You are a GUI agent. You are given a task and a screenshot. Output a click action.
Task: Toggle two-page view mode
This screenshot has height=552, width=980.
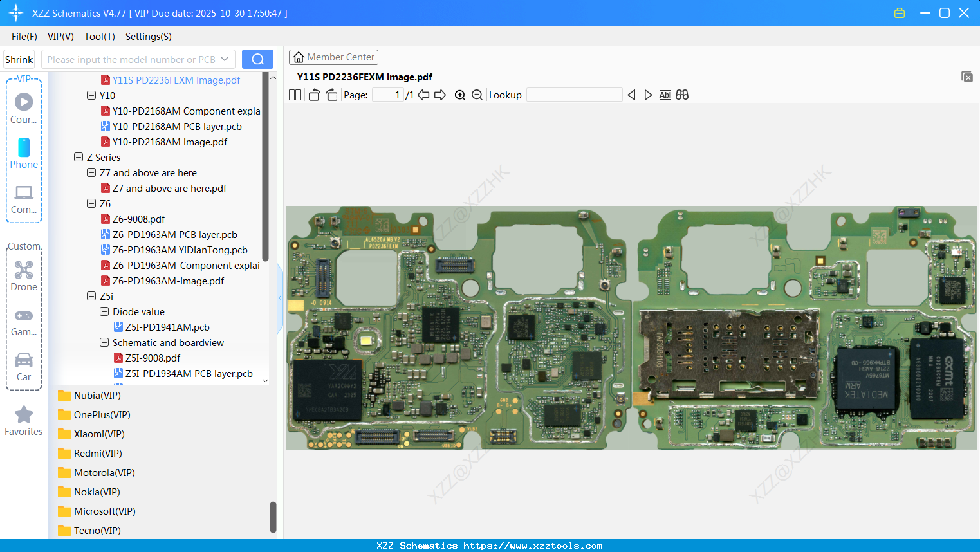pyautogui.click(x=295, y=95)
